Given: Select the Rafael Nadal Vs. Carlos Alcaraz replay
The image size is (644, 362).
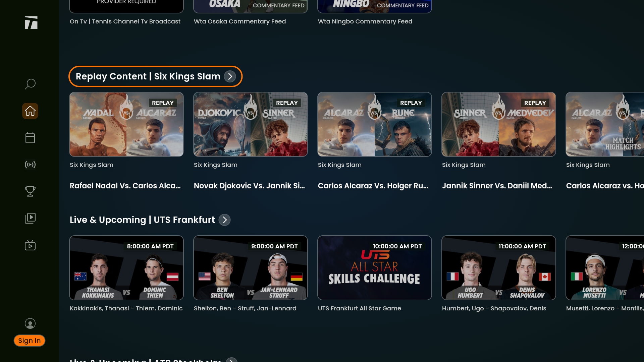Looking at the screenshot, I should coord(126,124).
